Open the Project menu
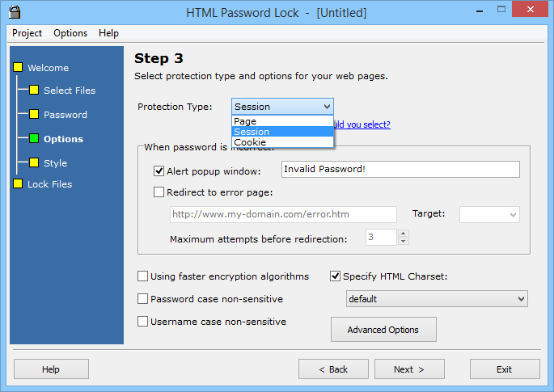This screenshot has height=392, width=554. [27, 33]
